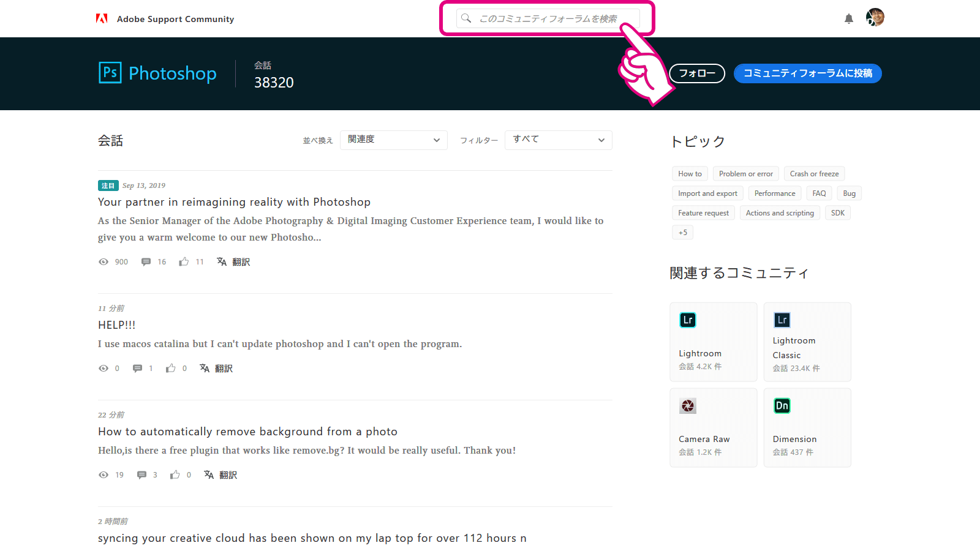This screenshot has height=551, width=980.
Task: Open the Lightroom Classic name link
Action: (794, 348)
